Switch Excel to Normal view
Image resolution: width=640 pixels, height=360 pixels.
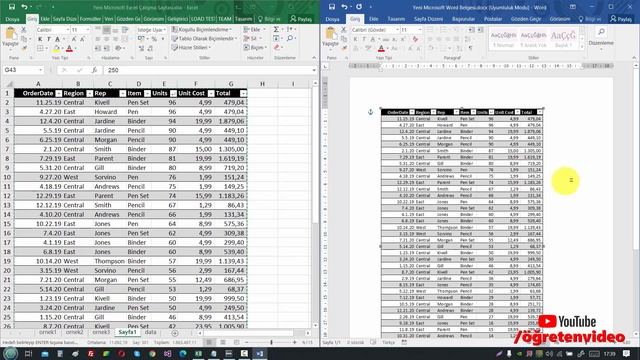pos(209,342)
